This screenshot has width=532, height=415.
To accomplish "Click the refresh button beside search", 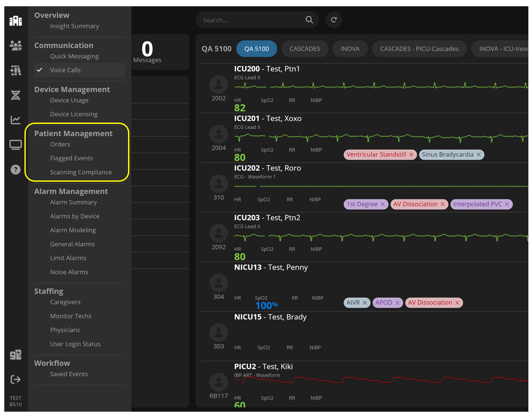I will [334, 20].
